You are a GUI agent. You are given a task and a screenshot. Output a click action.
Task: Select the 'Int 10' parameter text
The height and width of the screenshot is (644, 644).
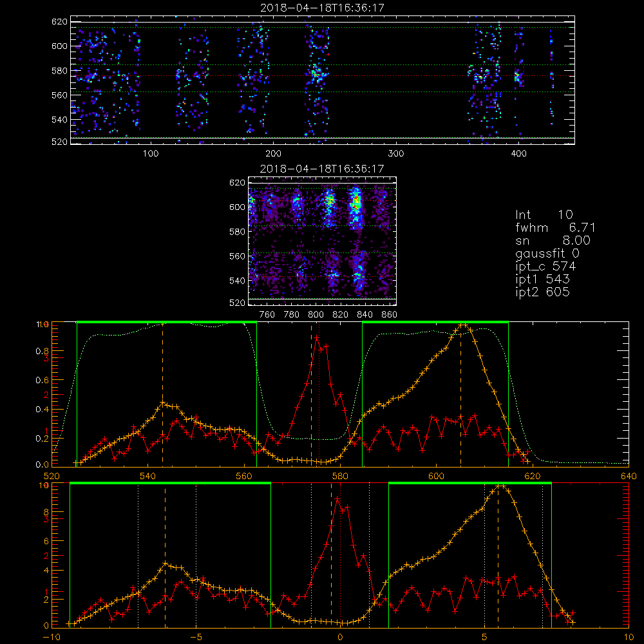(544, 215)
